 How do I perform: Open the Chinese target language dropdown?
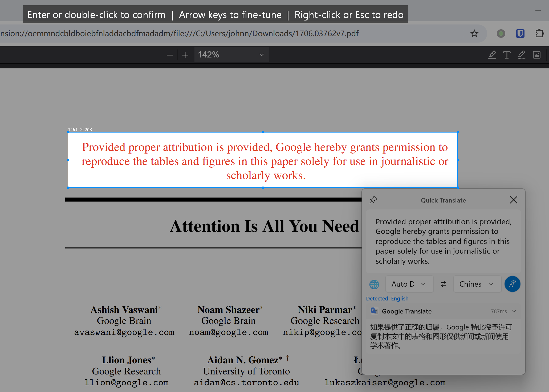477,284
